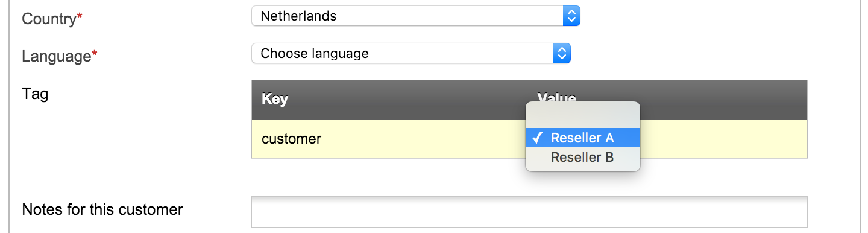
Task: Click the Language field label
Action: click(56, 56)
